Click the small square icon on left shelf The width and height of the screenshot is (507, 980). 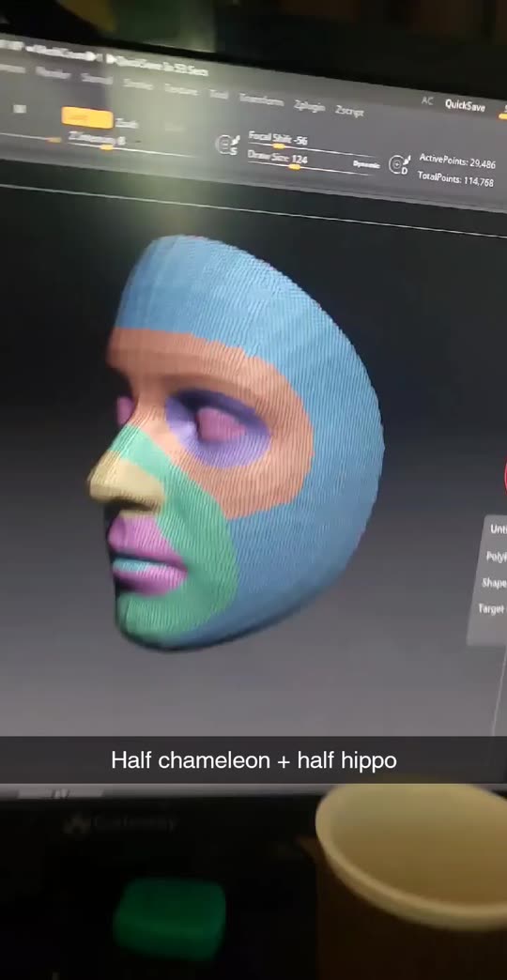[x=20, y=109]
